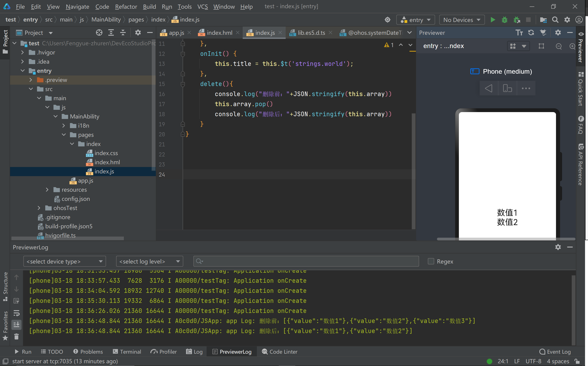Click the Sync/refresh Previewer icon
This screenshot has height=366, width=588.
point(531,32)
